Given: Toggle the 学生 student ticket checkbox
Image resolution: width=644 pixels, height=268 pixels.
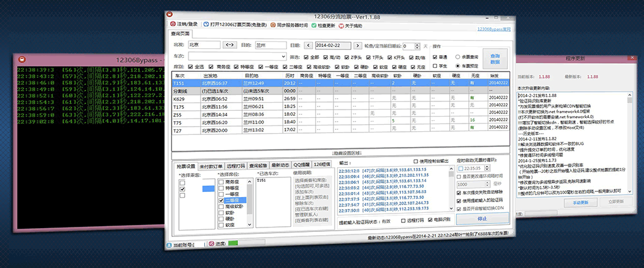Looking at the screenshot, I should coord(435,66).
